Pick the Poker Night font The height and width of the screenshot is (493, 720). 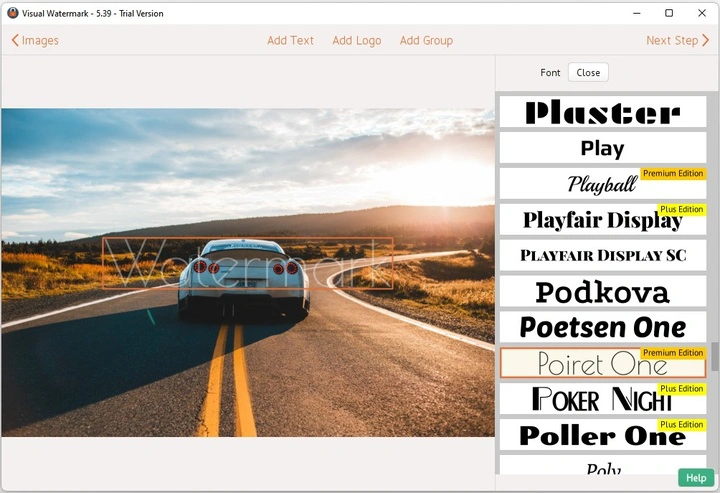point(602,398)
